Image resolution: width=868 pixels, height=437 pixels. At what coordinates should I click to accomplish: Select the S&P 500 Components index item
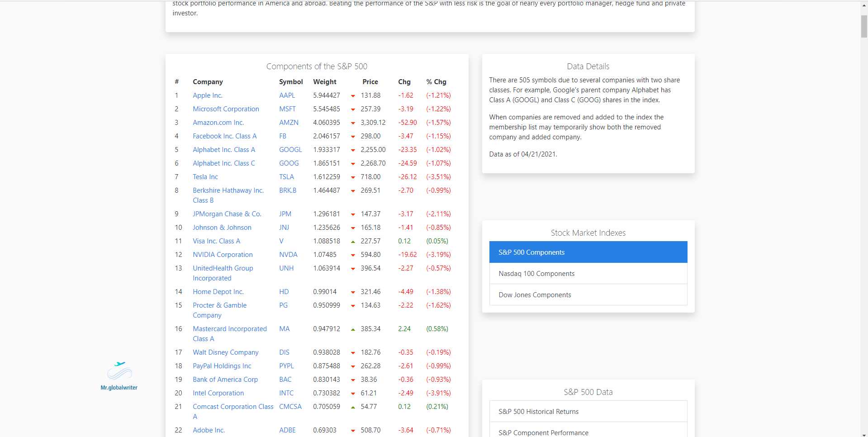588,252
